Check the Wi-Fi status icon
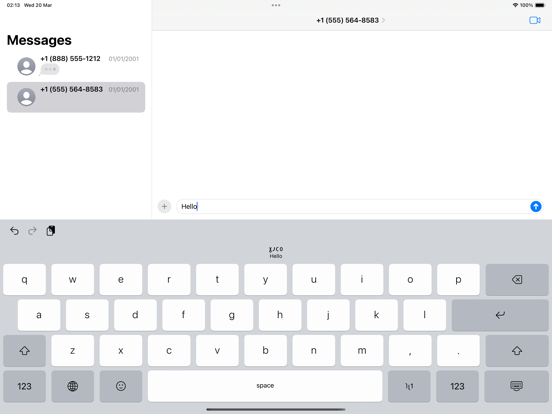This screenshot has width=552, height=414. click(515, 5)
